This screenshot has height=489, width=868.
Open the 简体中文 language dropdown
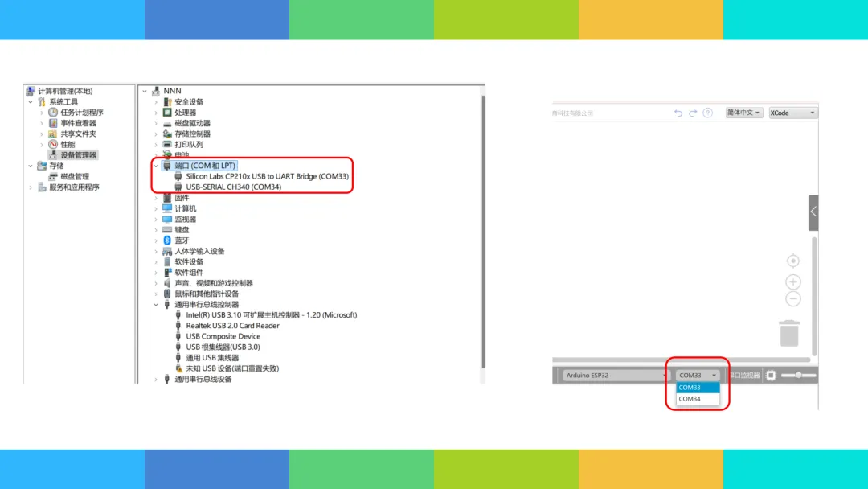pos(744,113)
